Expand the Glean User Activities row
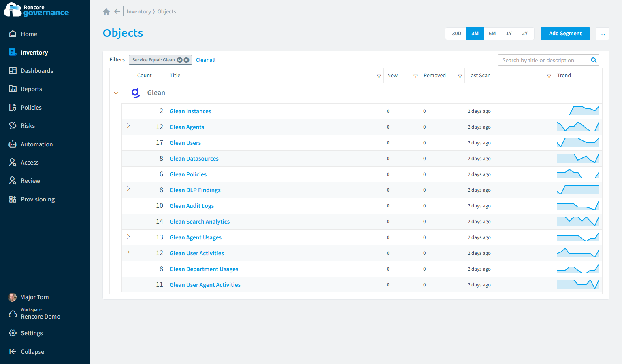 pos(128,252)
